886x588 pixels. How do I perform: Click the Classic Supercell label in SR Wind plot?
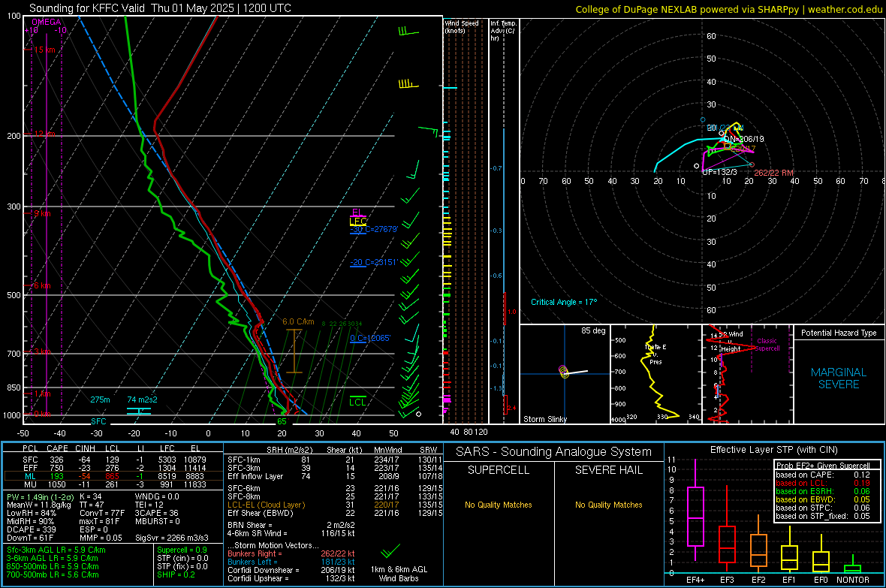(x=767, y=345)
